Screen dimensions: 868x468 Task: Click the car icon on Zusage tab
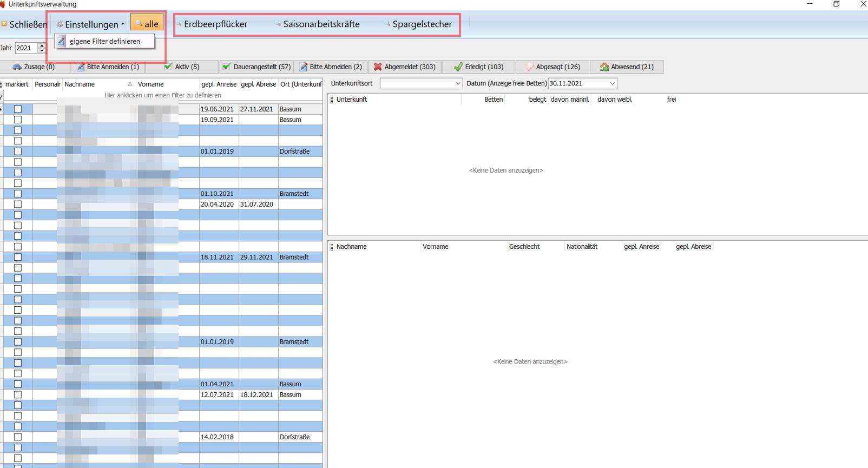(17, 67)
